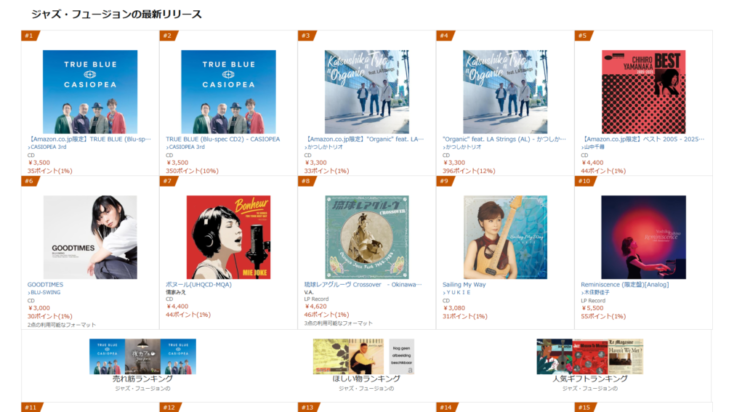The width and height of the screenshot is (750, 412).
Task: Open the Chihiro Yamanaka BEST album cover
Action: [x=643, y=91]
